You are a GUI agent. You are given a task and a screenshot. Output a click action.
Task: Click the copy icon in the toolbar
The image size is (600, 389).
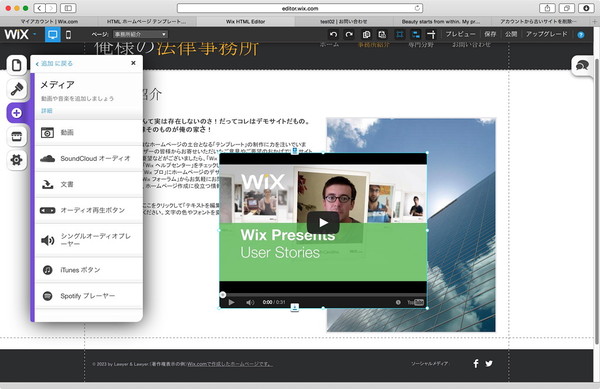(x=366, y=34)
